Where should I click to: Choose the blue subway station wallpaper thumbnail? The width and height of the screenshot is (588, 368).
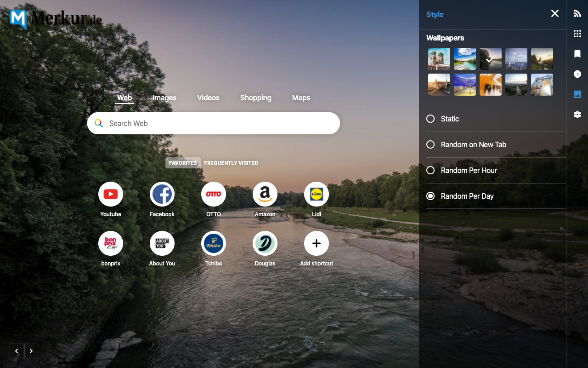click(x=465, y=85)
